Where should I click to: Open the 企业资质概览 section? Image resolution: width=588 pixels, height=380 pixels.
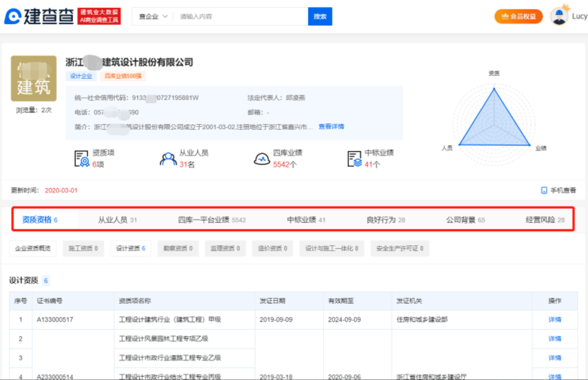pyautogui.click(x=33, y=248)
